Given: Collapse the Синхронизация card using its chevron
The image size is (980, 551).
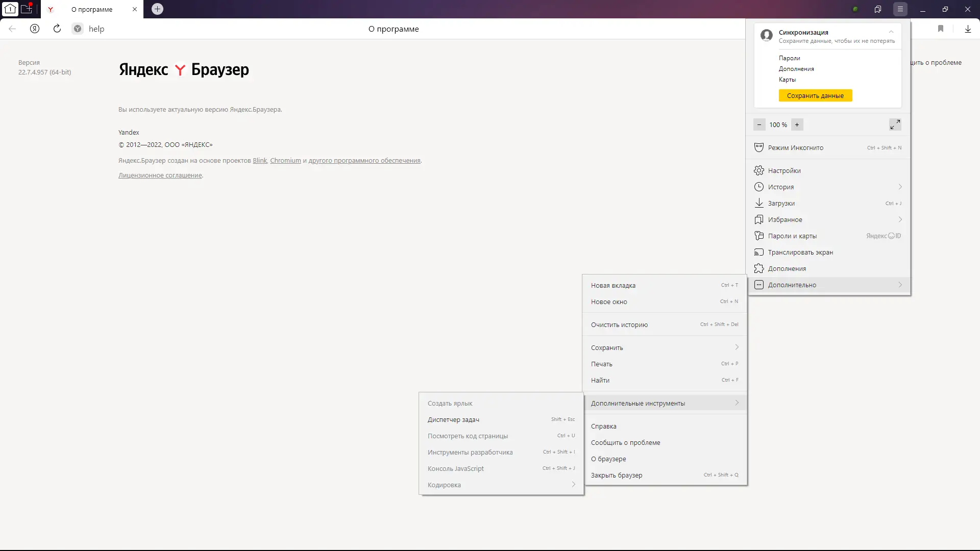Looking at the screenshot, I should (x=891, y=32).
